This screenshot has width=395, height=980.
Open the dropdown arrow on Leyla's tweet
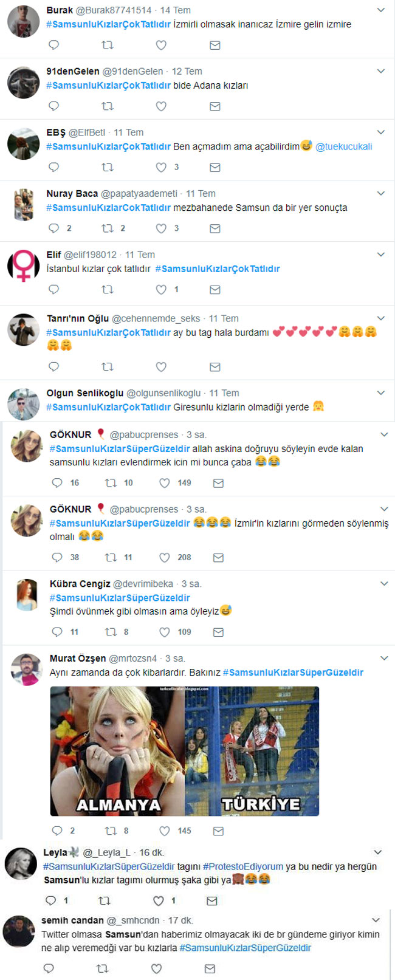(377, 852)
